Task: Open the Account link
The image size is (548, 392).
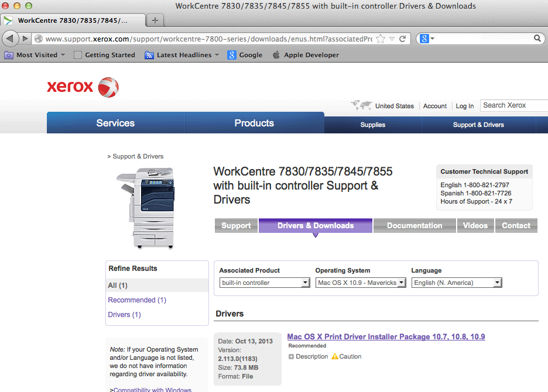Action: [x=435, y=106]
